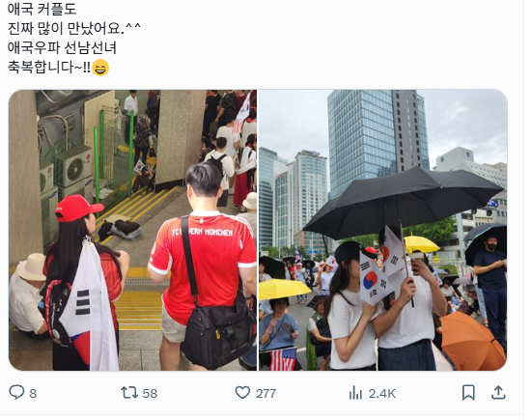
Task: Open the reply speech bubble icon
Action: click(x=16, y=392)
